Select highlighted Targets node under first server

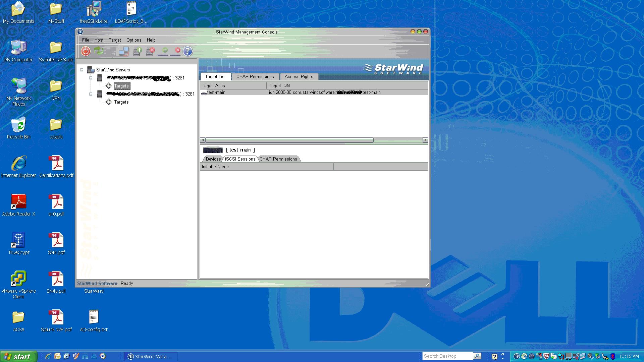pos(121,86)
